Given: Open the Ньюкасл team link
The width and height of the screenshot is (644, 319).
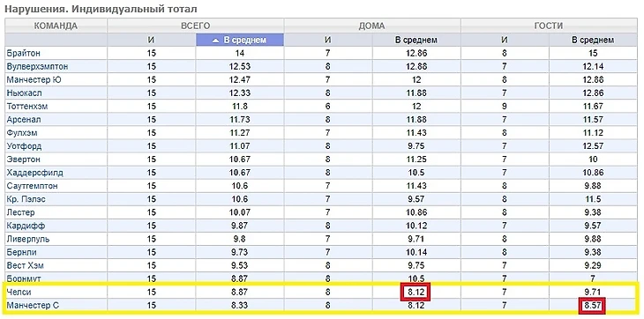Looking at the screenshot, I should click(x=24, y=93).
